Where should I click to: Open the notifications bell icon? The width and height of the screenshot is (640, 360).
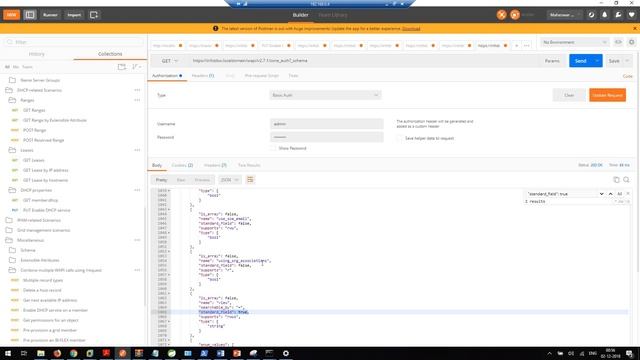click(604, 15)
